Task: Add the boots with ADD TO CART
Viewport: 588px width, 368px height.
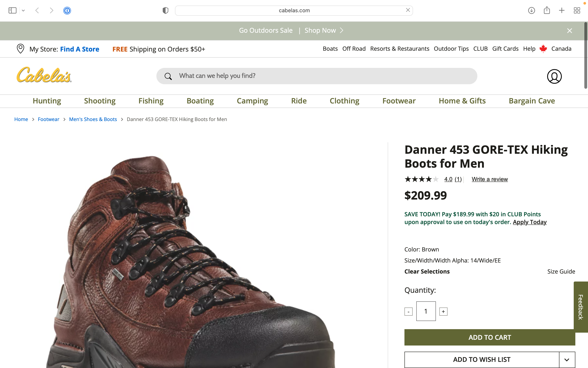Action: pyautogui.click(x=490, y=337)
